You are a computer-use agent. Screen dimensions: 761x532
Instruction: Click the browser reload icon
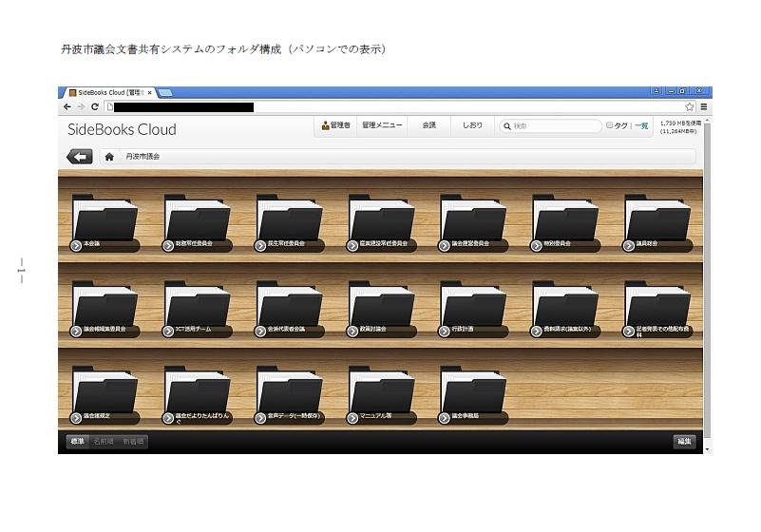pyautogui.click(x=95, y=106)
